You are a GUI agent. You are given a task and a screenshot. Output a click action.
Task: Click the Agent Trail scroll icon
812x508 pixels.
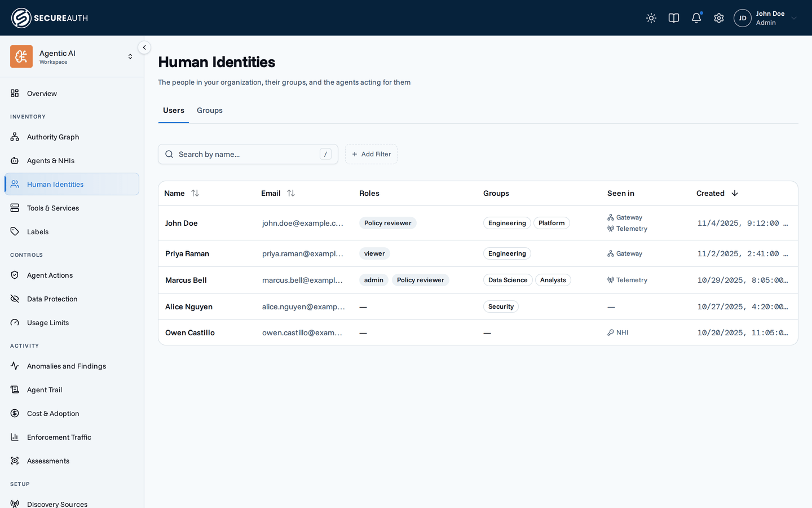click(15, 390)
